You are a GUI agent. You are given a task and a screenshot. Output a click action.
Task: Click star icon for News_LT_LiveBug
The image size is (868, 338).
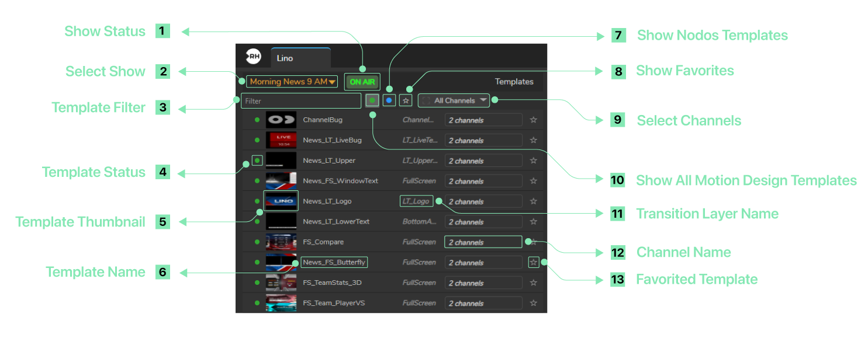(533, 140)
